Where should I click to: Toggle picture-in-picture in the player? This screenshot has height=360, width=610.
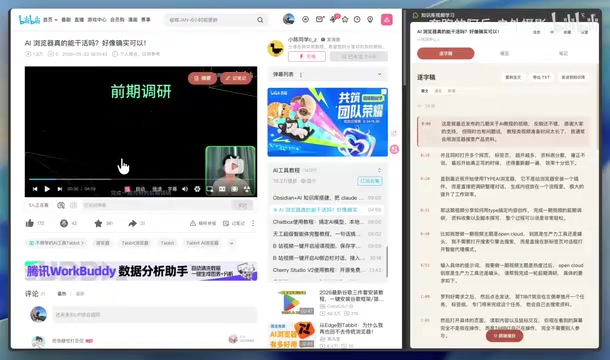pos(210,189)
